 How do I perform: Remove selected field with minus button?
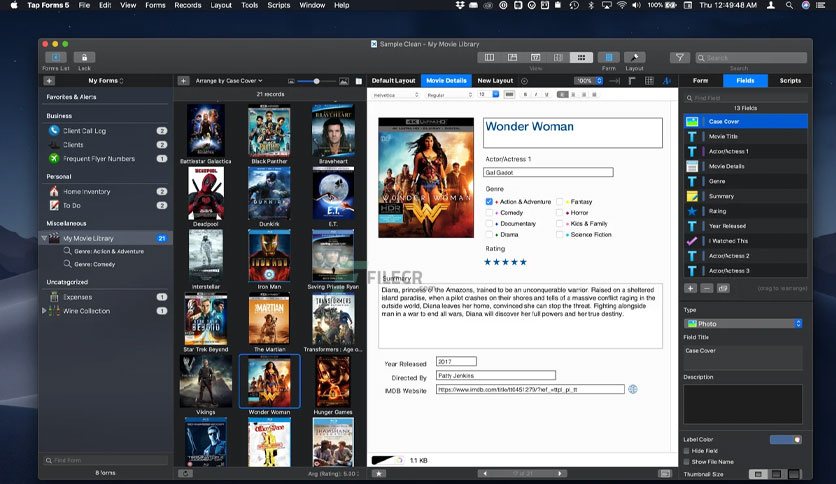706,288
